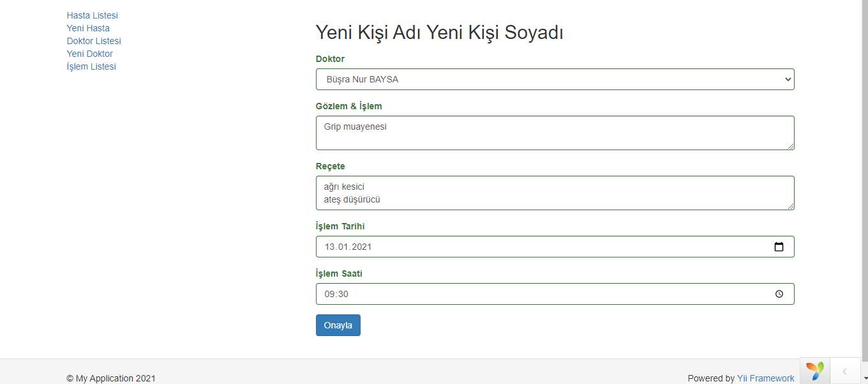Click the Yii debug toolbar logo
The width and height of the screenshot is (868, 384).
point(814,371)
